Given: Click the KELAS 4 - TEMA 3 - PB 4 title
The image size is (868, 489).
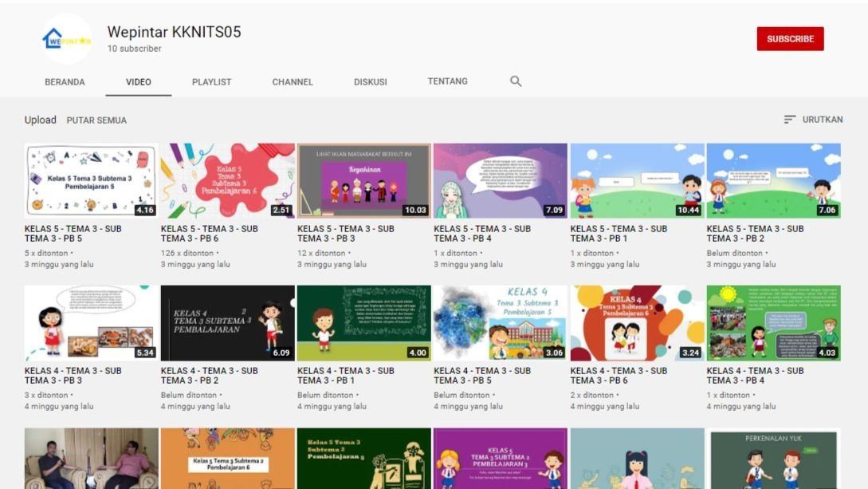Looking at the screenshot, I should pyautogui.click(x=755, y=375).
